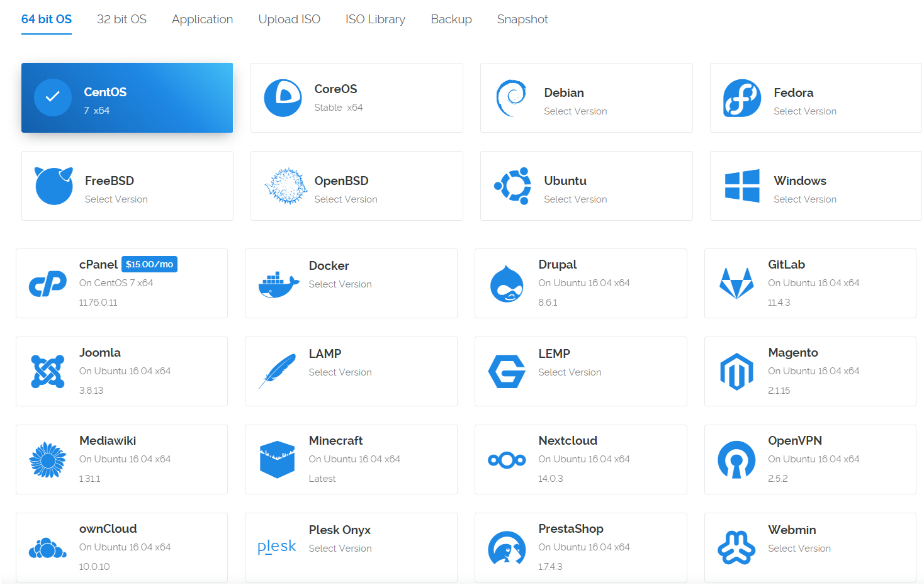Click the CentOS 7 x64 version text

click(96, 111)
